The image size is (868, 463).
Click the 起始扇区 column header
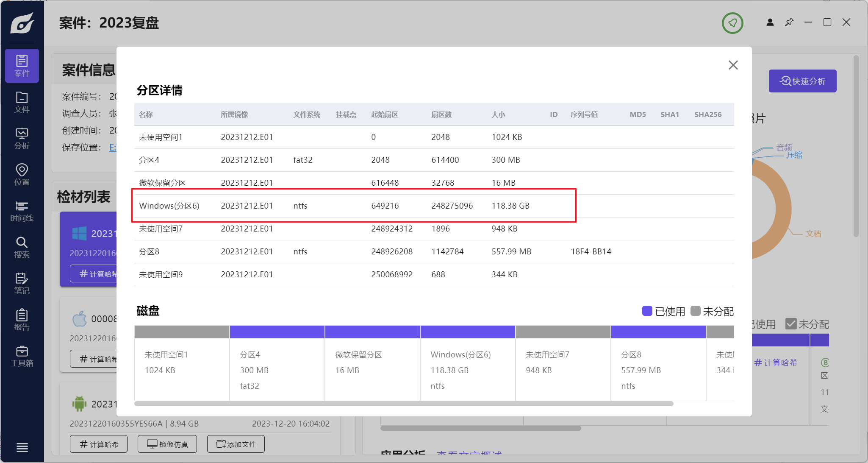[x=385, y=114]
